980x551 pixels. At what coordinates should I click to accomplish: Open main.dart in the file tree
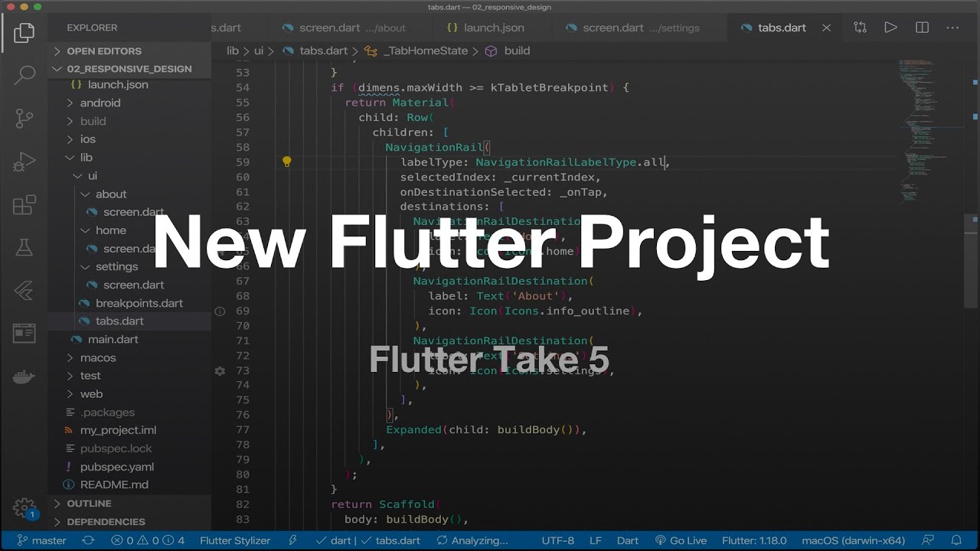click(113, 339)
